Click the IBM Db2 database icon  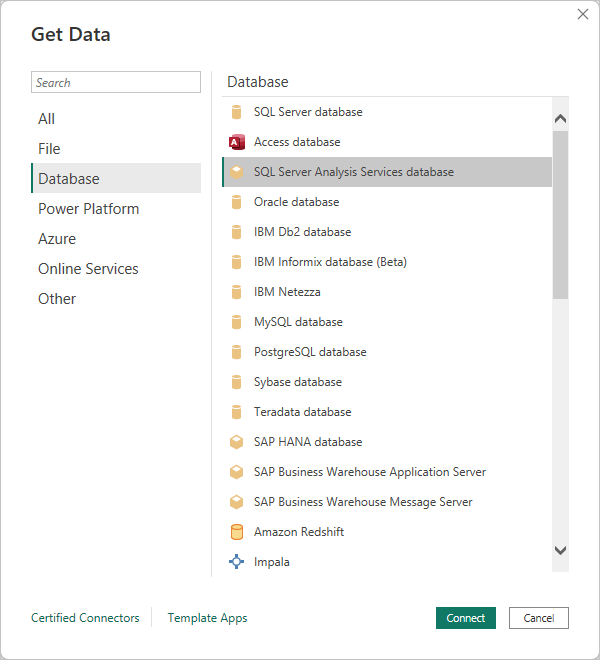coord(237,232)
